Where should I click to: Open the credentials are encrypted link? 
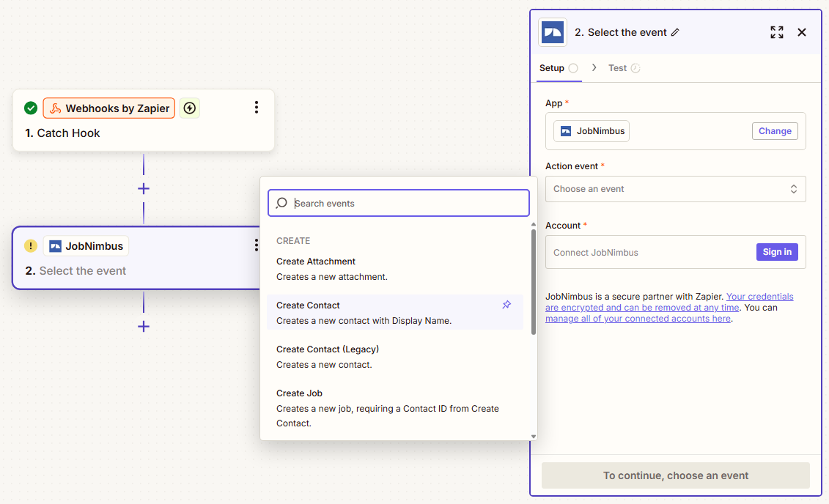coord(668,303)
